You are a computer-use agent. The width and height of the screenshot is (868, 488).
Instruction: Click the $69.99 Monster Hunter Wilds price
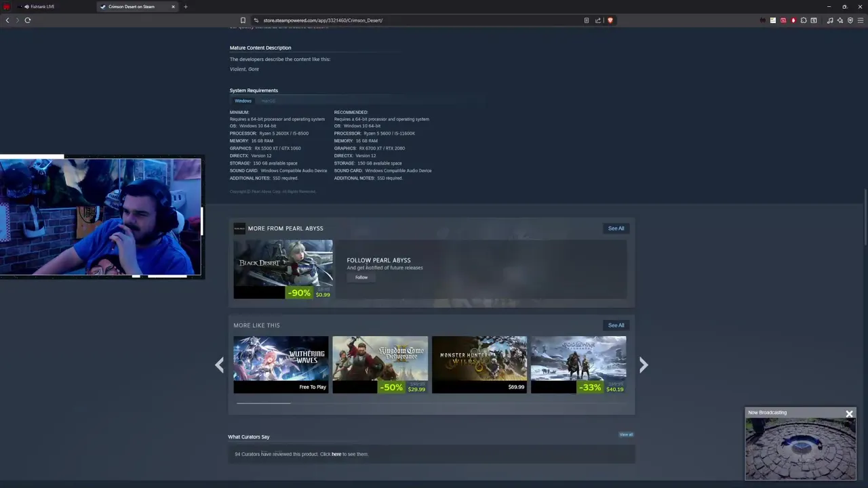(516, 387)
